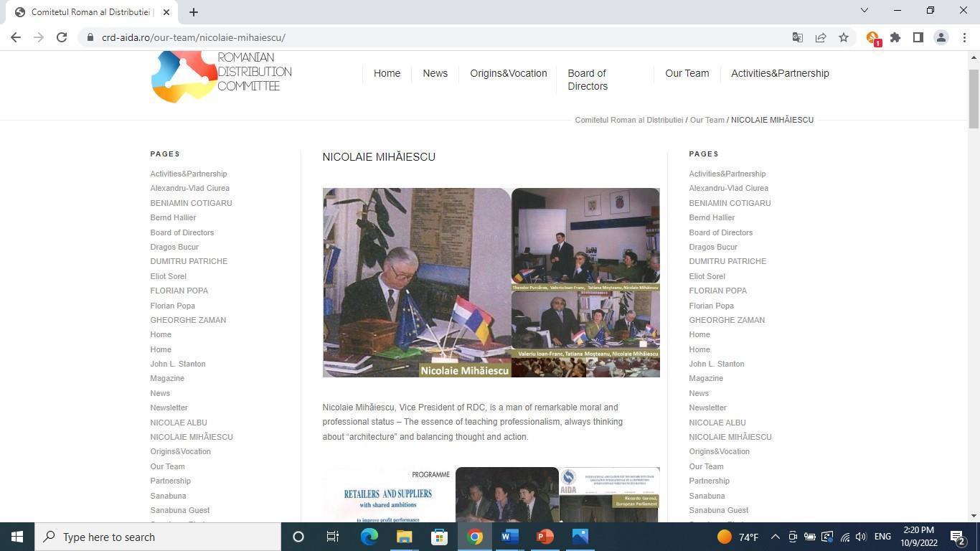The width and height of the screenshot is (980, 551).
Task: Open Word from the taskbar
Action: click(x=510, y=537)
